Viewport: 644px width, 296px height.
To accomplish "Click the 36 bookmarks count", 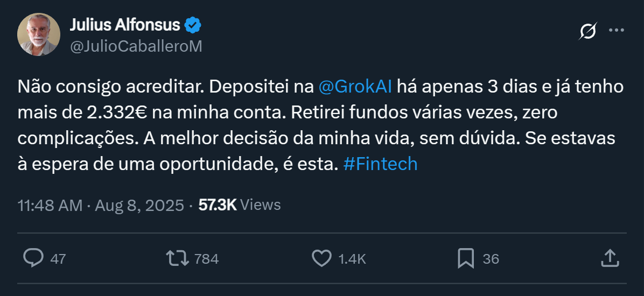I will point(491,259).
